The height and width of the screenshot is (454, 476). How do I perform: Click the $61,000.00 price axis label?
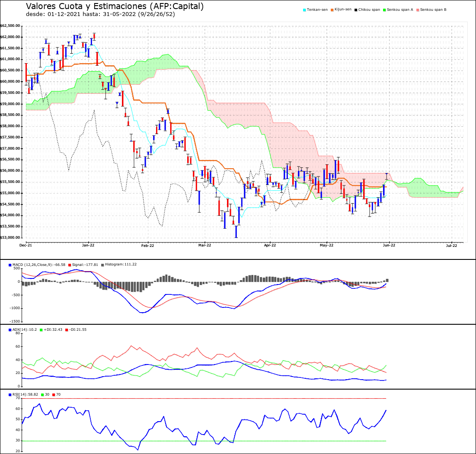pyautogui.click(x=10, y=59)
